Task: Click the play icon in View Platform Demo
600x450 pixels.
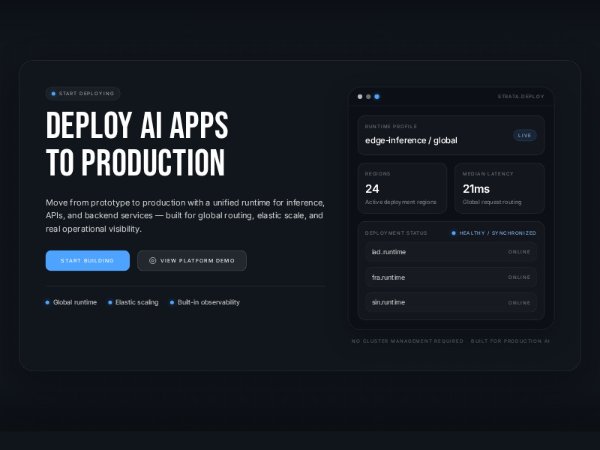Action: pyautogui.click(x=152, y=260)
